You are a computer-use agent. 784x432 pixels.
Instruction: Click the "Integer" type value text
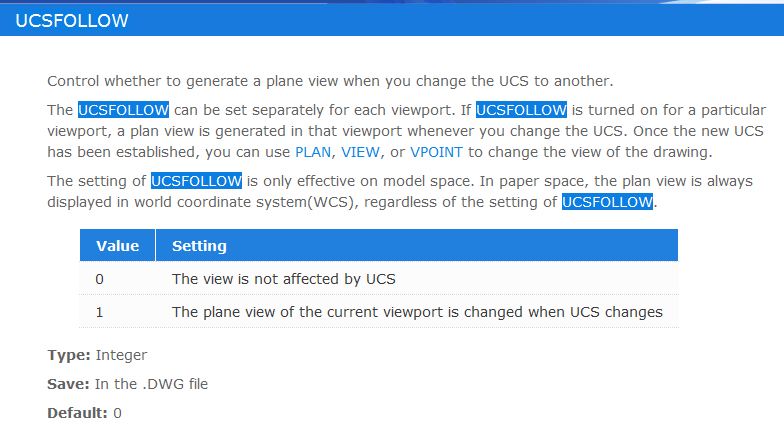point(122,355)
